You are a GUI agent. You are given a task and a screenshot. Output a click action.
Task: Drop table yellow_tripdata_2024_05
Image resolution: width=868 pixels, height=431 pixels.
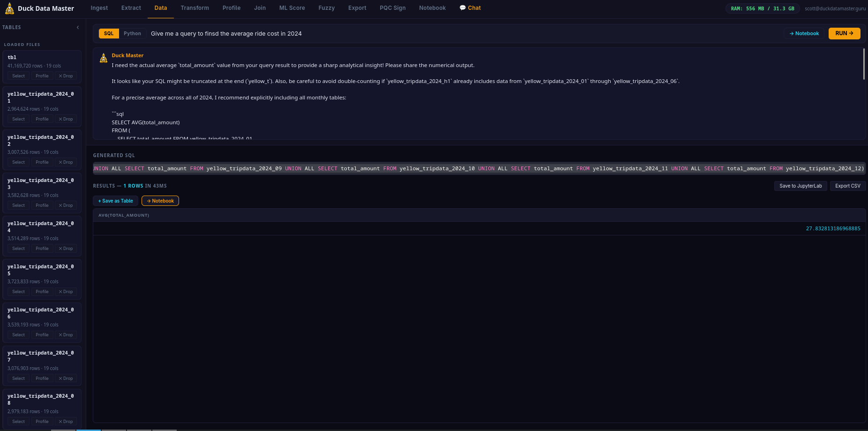[66, 292]
